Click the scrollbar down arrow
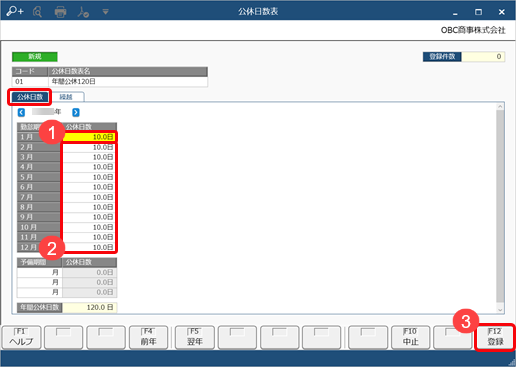Screen dimensions: 516x367 click(500, 310)
